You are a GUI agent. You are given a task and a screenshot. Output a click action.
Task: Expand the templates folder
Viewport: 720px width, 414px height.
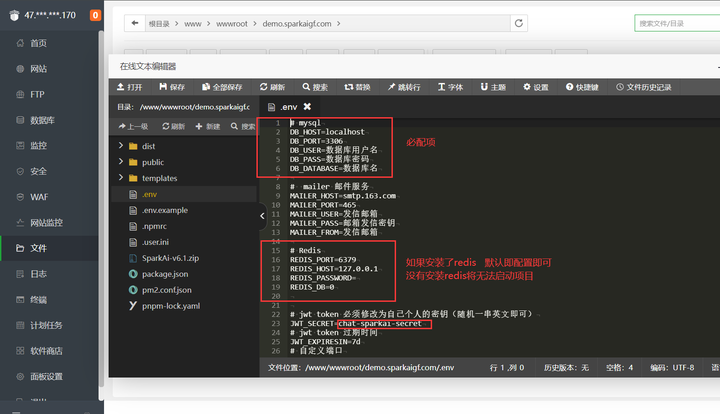(158, 178)
